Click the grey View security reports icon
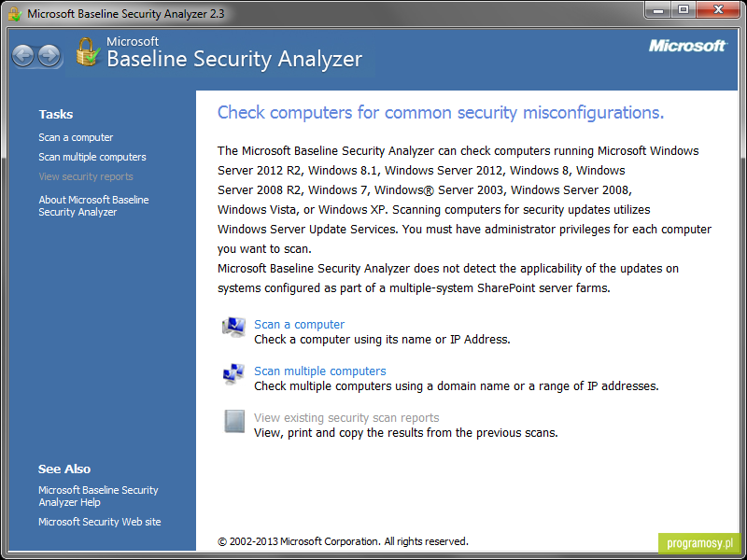 tap(234, 421)
